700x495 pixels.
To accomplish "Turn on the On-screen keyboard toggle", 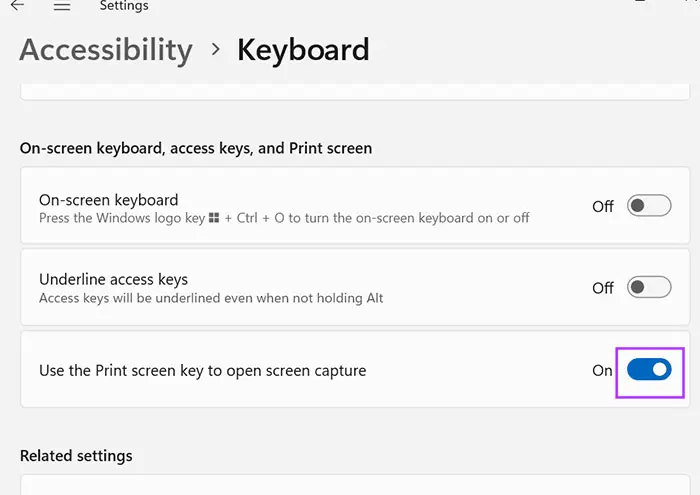I will coord(648,206).
